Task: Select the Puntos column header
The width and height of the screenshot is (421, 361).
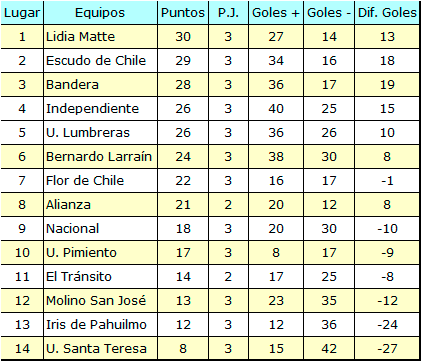Action: click(183, 13)
